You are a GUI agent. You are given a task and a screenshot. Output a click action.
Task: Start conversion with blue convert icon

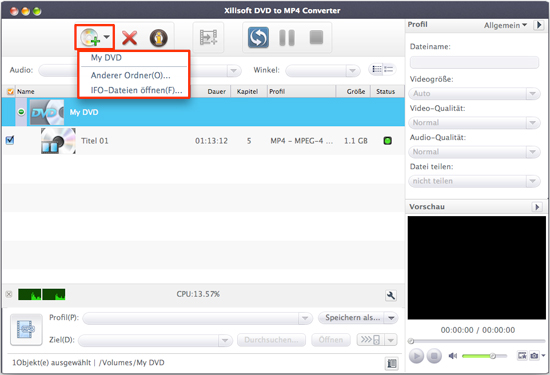pos(258,38)
